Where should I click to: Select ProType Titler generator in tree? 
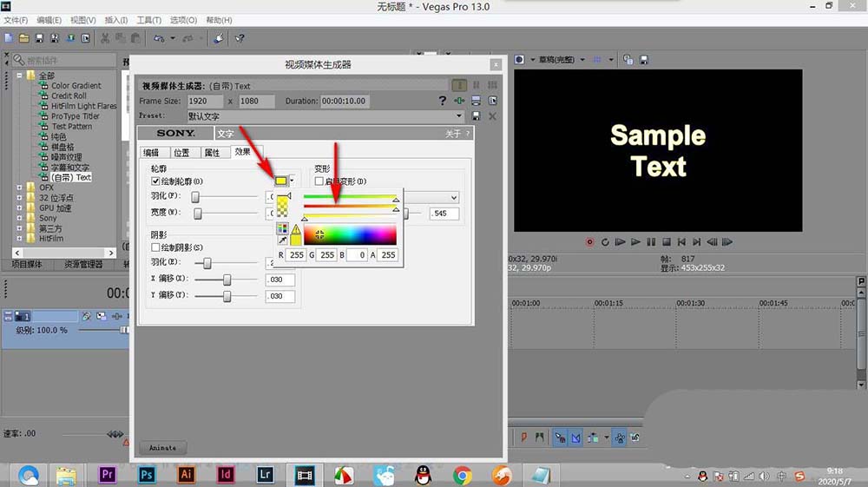[x=76, y=116]
